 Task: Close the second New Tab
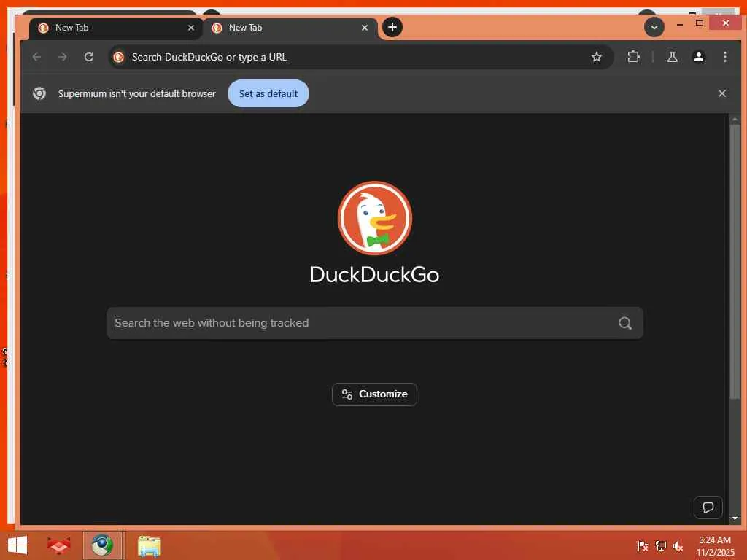point(365,28)
